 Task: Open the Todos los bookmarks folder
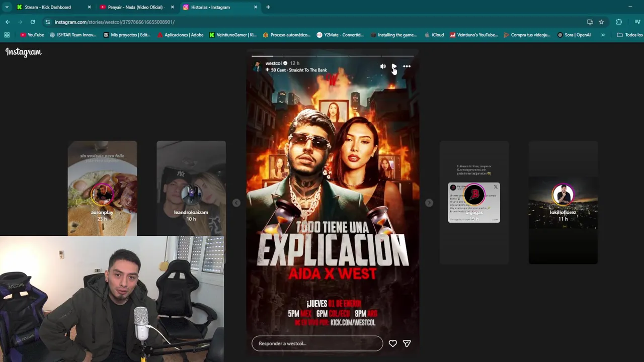coord(630,35)
